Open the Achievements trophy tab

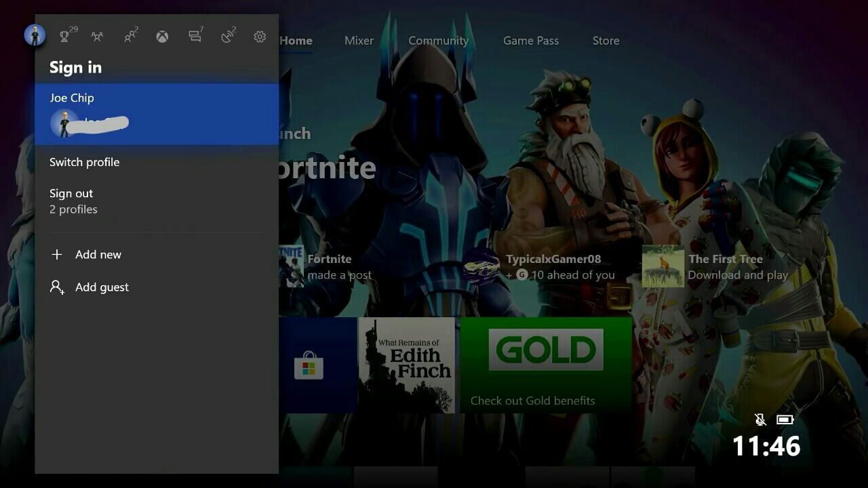pyautogui.click(x=66, y=37)
